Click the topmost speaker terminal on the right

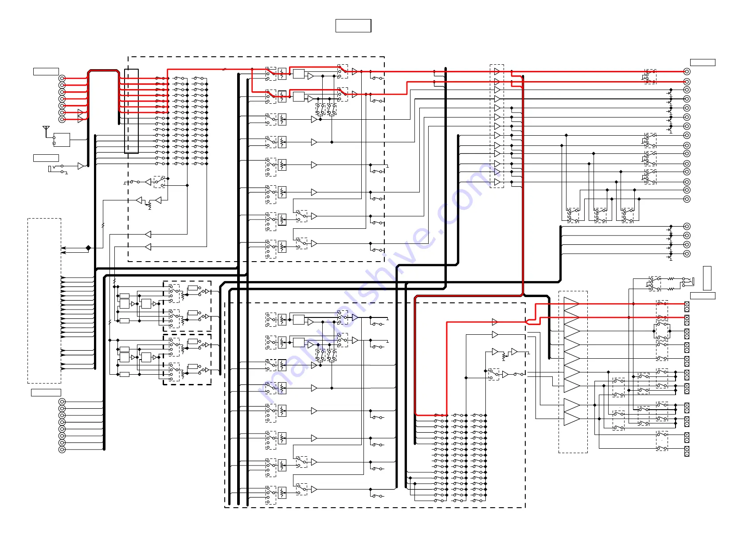pos(687,306)
